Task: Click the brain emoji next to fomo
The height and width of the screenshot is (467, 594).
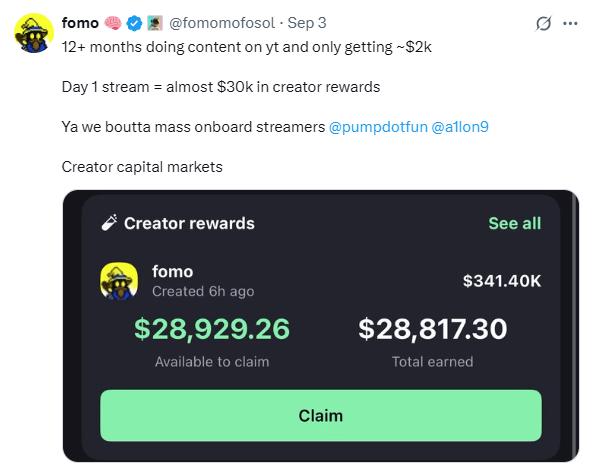Action: 113,23
